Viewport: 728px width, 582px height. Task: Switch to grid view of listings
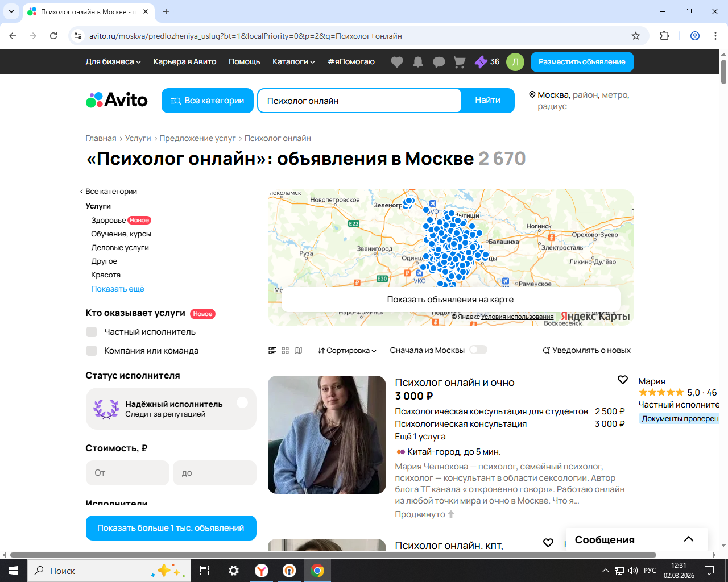coord(286,351)
